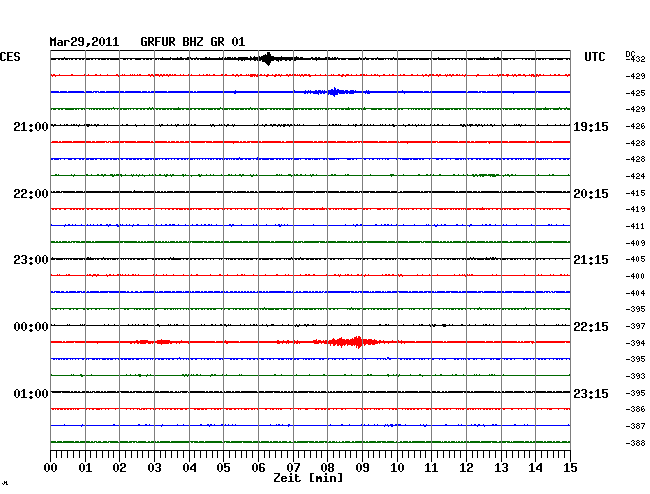The height and width of the screenshot is (494, 650).
Task: Click minute tick label 03 on Zeit axis
Action: point(154,468)
